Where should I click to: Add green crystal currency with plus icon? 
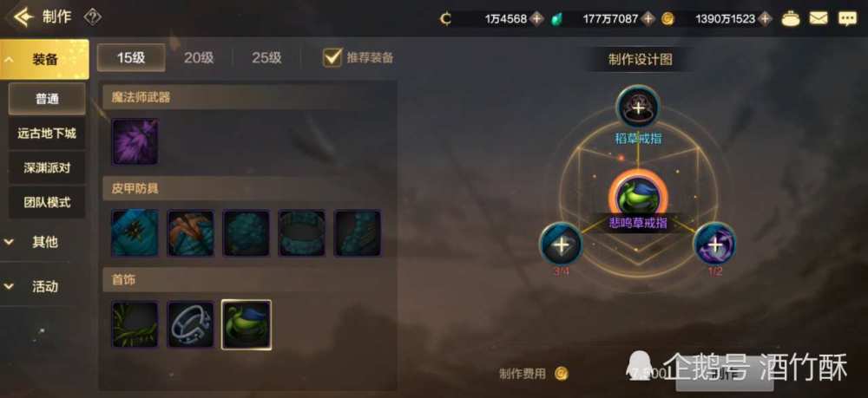pos(648,19)
